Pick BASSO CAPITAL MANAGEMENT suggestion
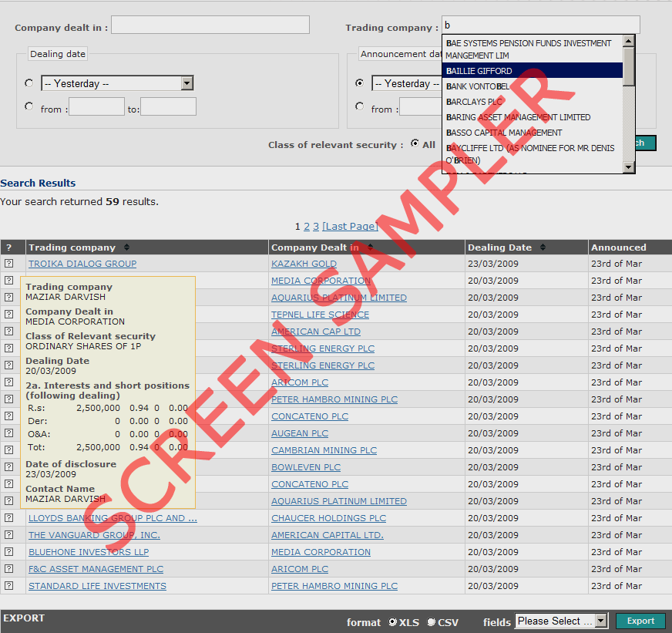Viewport: 672px width, 633px height. pyautogui.click(x=533, y=133)
